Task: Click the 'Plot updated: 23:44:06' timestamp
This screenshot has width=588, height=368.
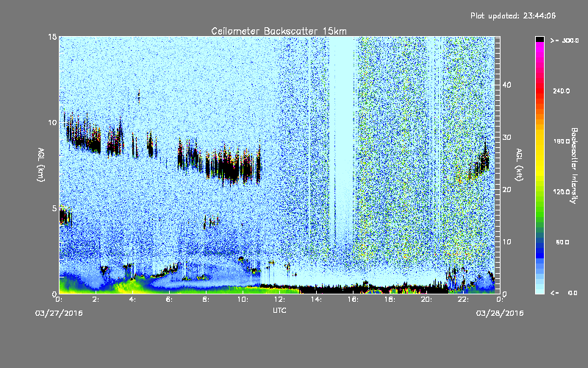Action: 513,15
